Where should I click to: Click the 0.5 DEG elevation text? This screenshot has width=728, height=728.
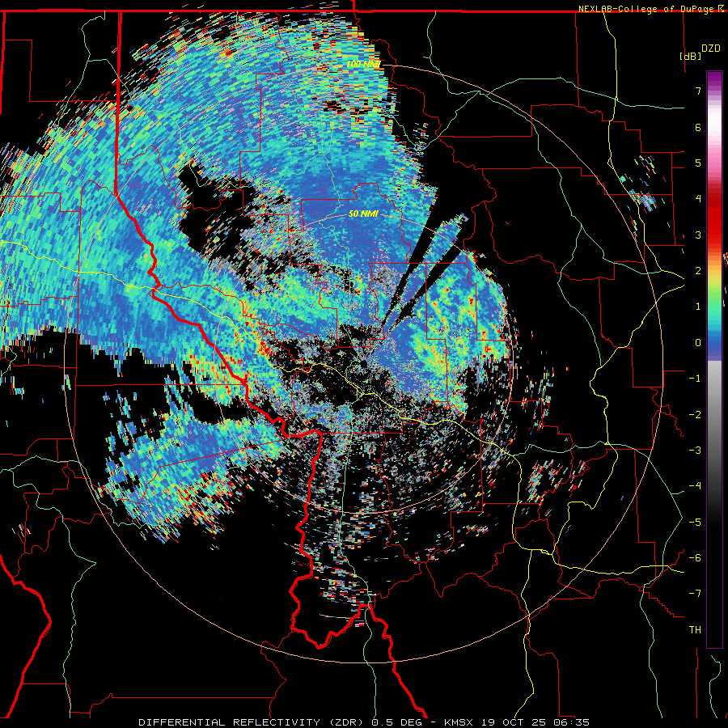397,722
